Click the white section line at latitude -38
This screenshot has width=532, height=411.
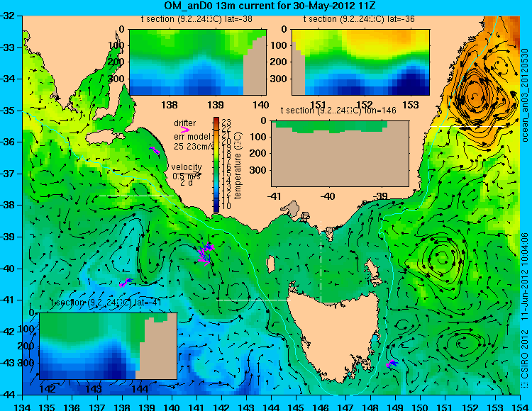[x=136, y=196]
